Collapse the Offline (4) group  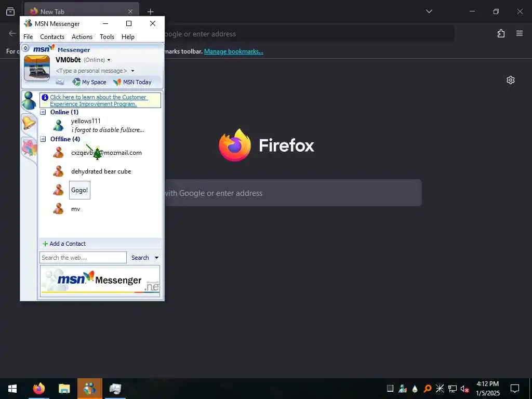[43, 139]
